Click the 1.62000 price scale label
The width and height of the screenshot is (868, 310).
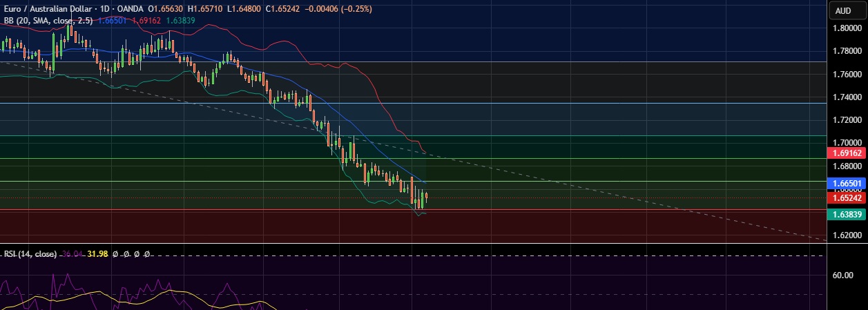pos(846,235)
